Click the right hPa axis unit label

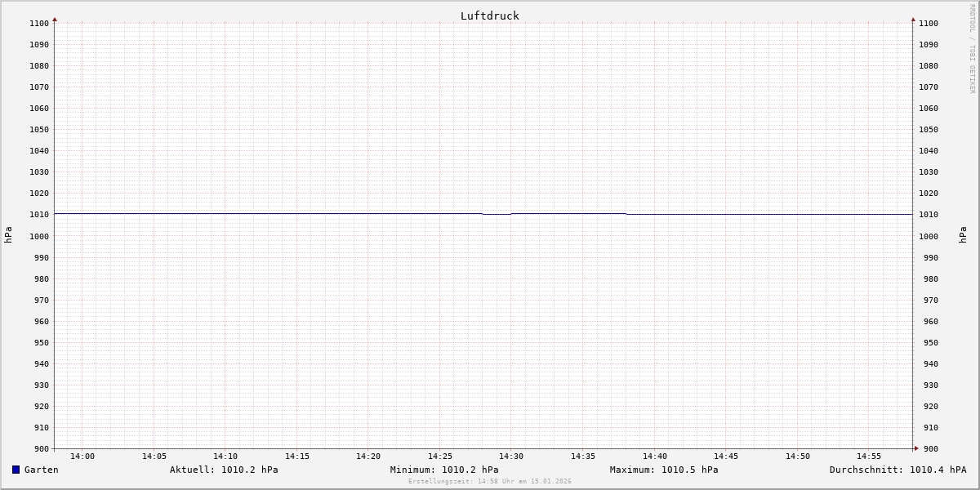963,235
